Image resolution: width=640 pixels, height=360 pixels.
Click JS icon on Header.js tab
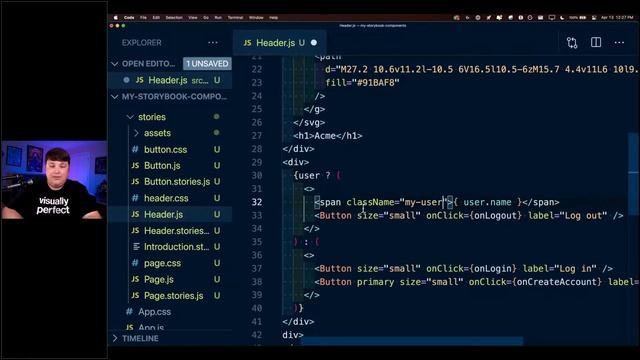(x=247, y=42)
